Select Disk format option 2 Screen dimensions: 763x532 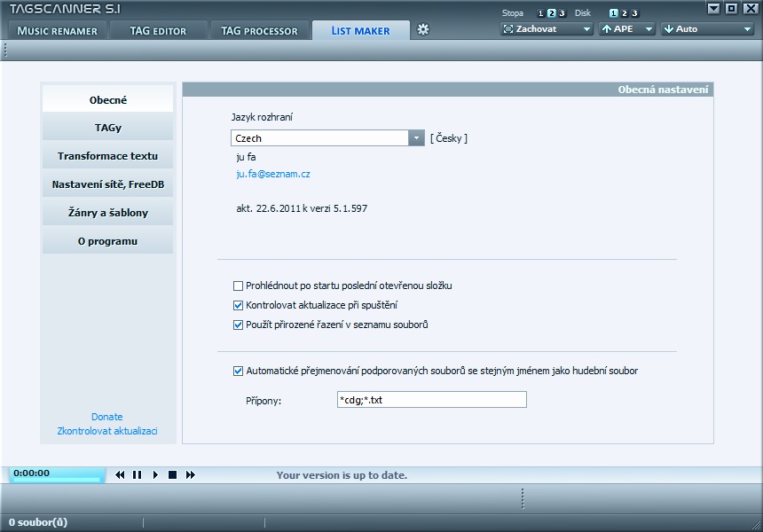(x=624, y=13)
